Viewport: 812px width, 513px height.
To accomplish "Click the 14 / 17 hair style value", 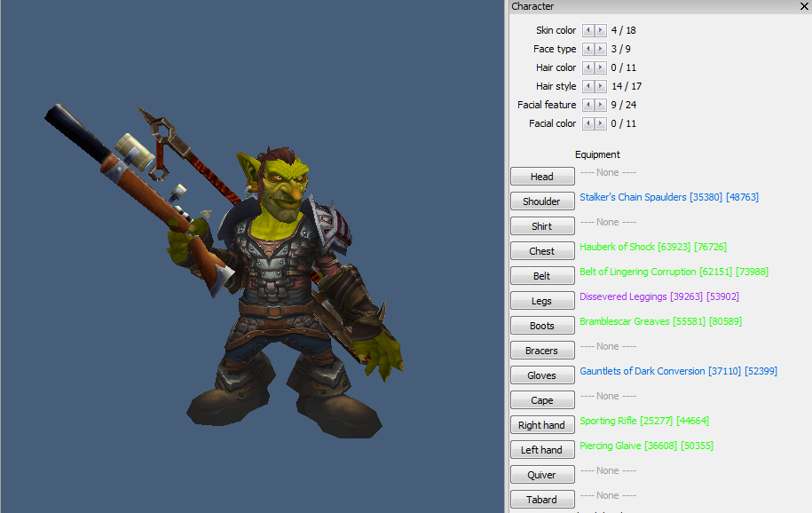I will 627,86.
